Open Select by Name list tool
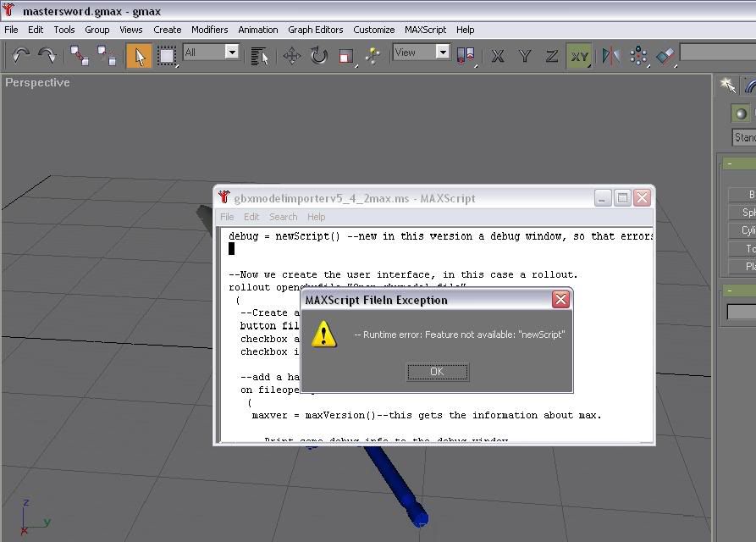Image resolution: width=756 pixels, height=542 pixels. (x=259, y=56)
